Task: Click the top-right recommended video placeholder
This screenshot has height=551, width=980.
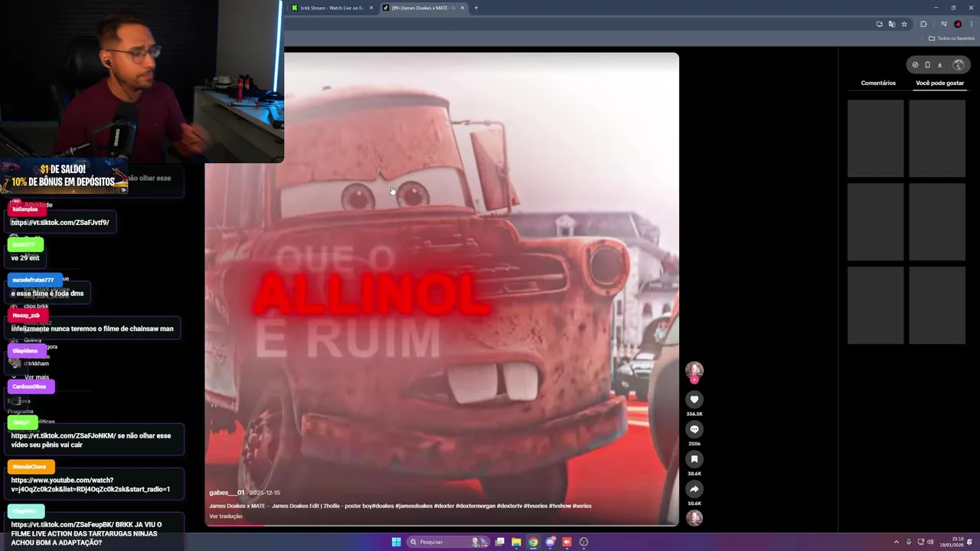Action: coord(937,139)
